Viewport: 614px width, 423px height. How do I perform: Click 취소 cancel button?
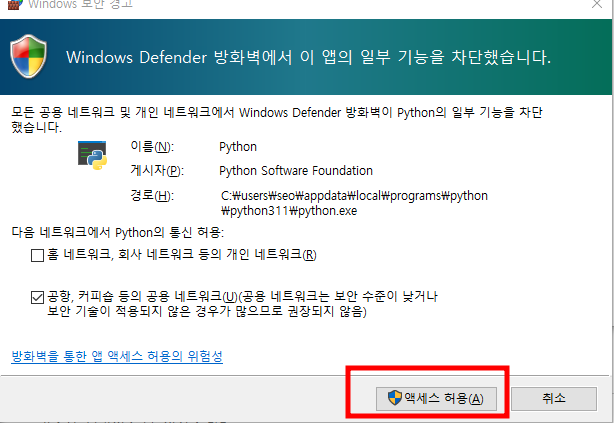[554, 399]
